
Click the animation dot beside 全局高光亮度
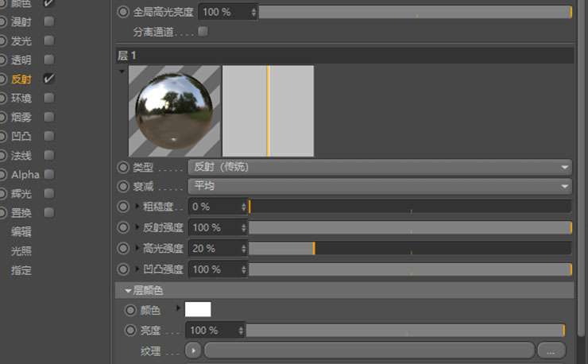point(123,13)
